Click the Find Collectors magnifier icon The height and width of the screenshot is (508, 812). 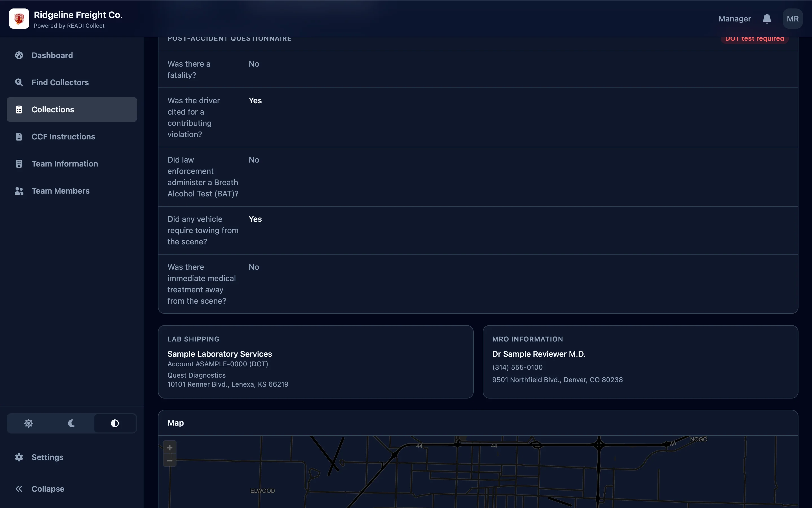tap(19, 82)
